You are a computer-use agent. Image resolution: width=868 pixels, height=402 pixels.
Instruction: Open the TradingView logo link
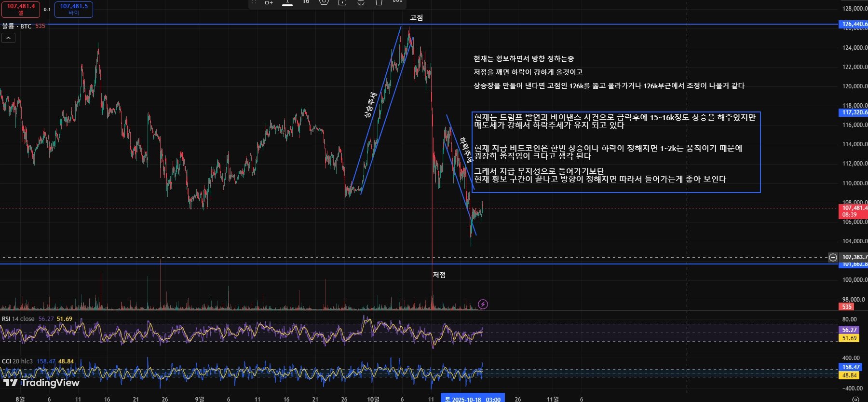tap(41, 383)
